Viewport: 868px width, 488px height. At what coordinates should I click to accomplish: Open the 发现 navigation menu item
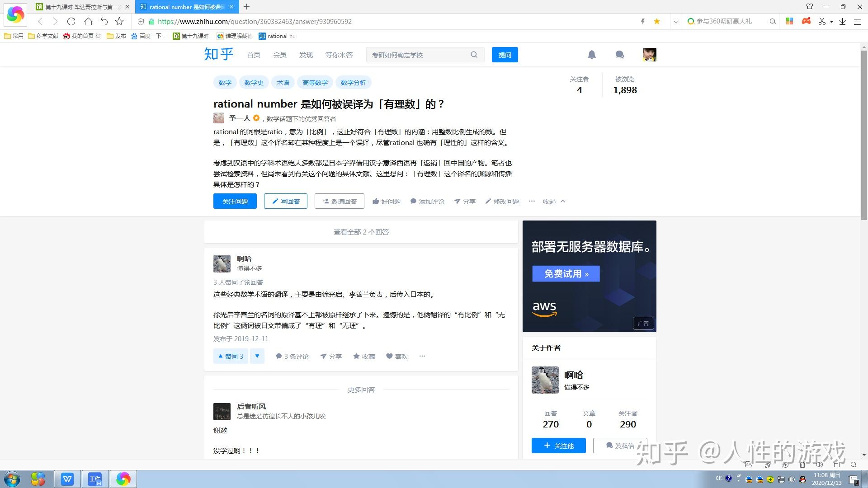tap(306, 55)
